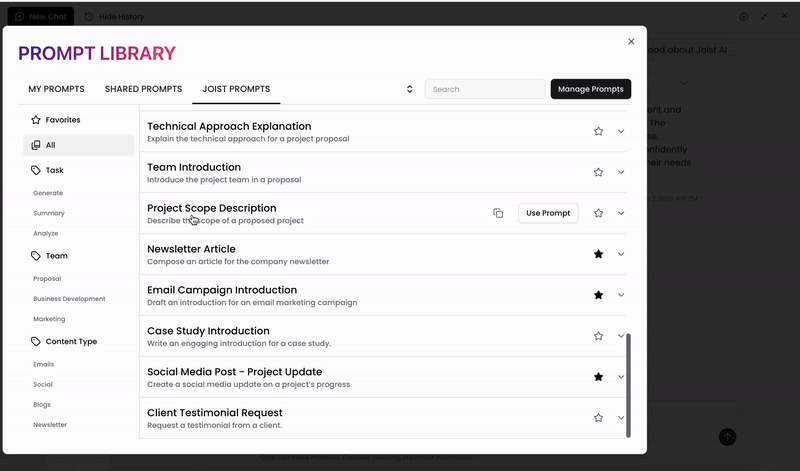Expand Social Media Post - Project Update chevron
This screenshot has height=471, width=800.
621,377
